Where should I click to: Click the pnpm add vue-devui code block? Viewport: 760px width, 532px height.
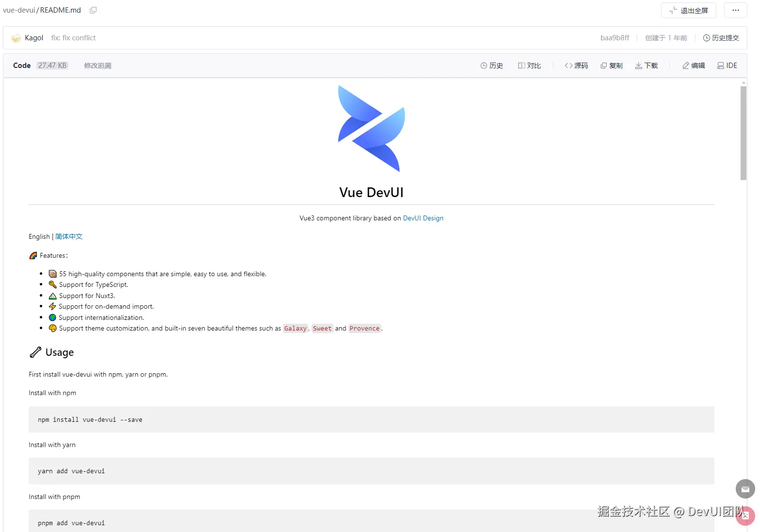371,521
